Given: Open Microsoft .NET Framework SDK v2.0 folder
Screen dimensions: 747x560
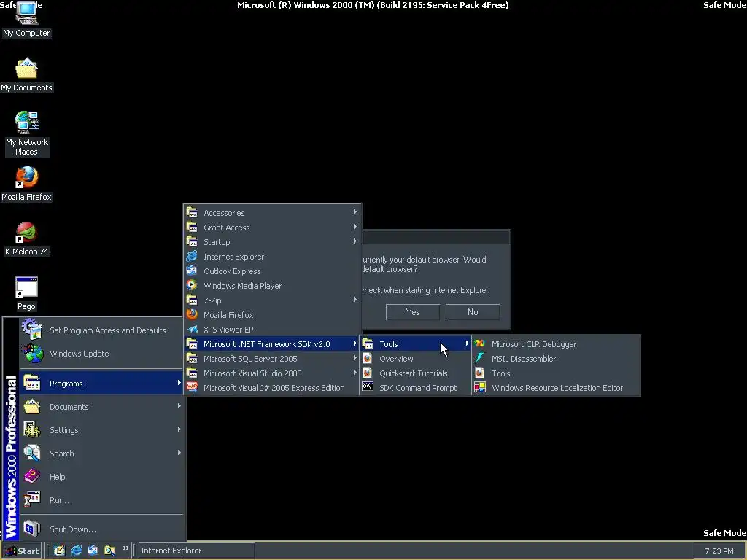Looking at the screenshot, I should pos(272,344).
